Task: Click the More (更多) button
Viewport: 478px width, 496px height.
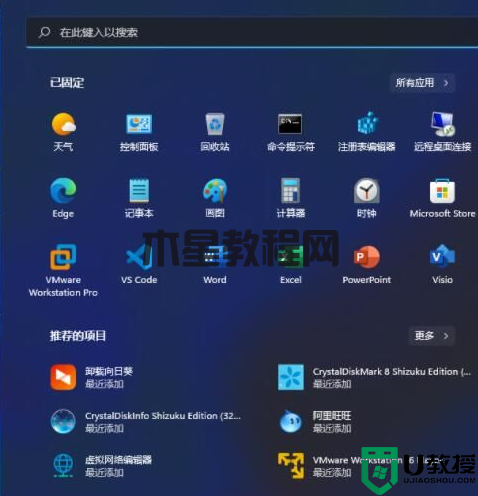Action: 432,336
